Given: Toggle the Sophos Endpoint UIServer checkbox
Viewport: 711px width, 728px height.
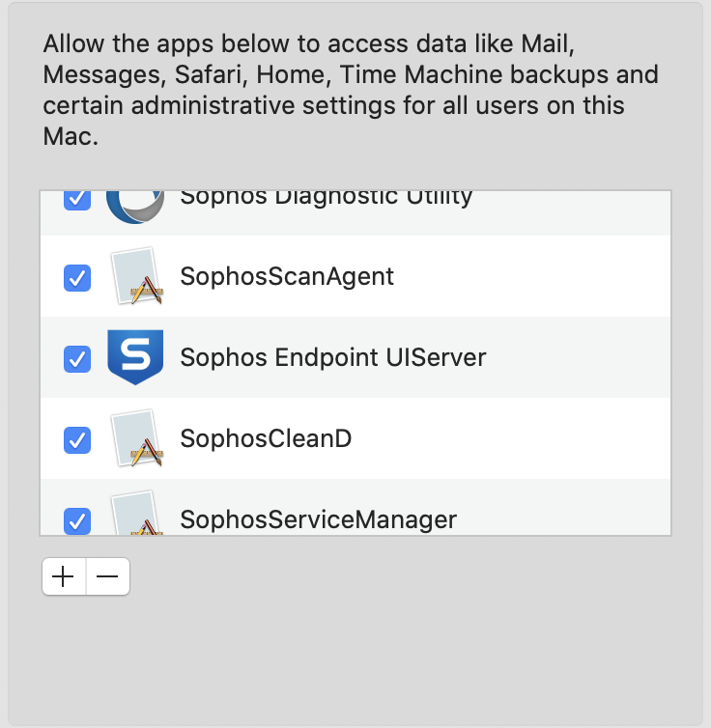Looking at the screenshot, I should coord(77,359).
